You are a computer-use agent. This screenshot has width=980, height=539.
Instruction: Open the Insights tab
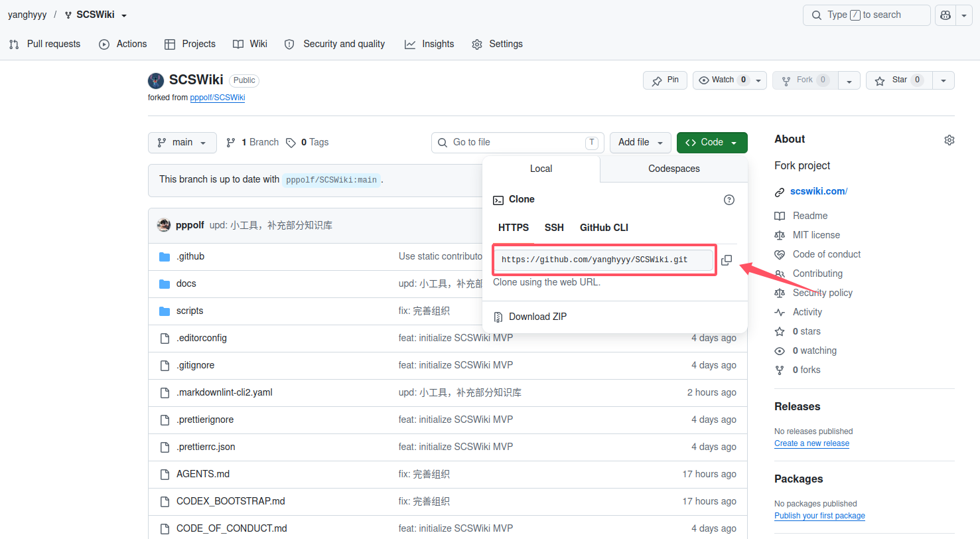click(x=429, y=44)
